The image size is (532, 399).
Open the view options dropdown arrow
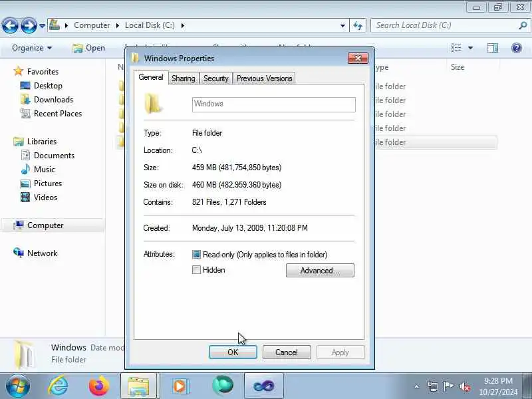coord(471,48)
